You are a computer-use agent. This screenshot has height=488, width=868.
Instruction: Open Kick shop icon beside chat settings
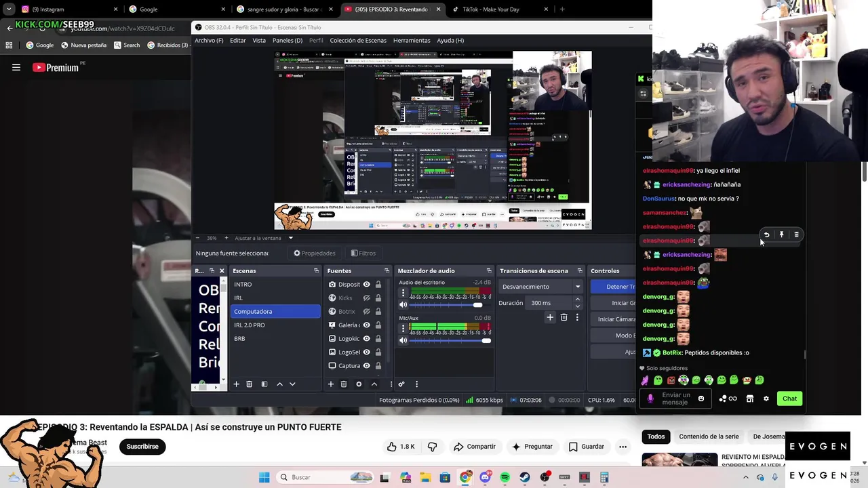(x=750, y=399)
